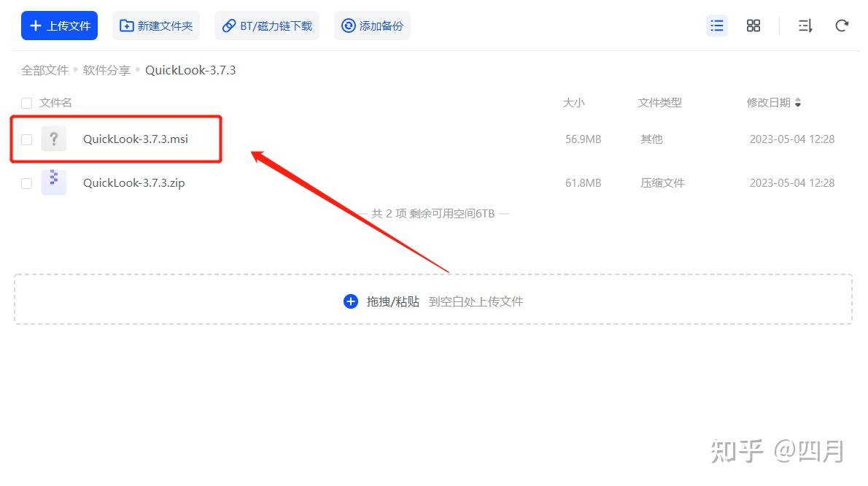The width and height of the screenshot is (868, 486).
Task: Click the zip file's date 2023-05-04 12:28
Action: [792, 182]
